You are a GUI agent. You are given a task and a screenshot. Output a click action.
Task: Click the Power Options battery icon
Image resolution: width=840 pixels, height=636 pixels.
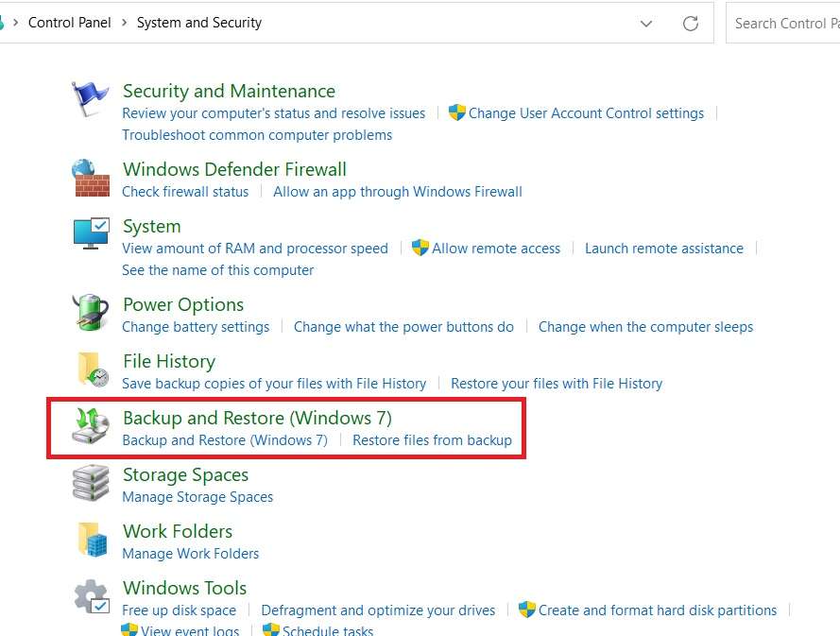point(91,313)
